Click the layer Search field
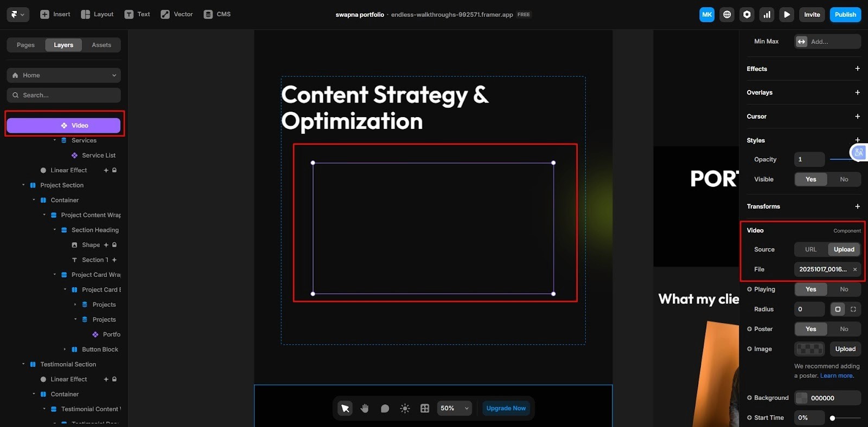 point(63,95)
